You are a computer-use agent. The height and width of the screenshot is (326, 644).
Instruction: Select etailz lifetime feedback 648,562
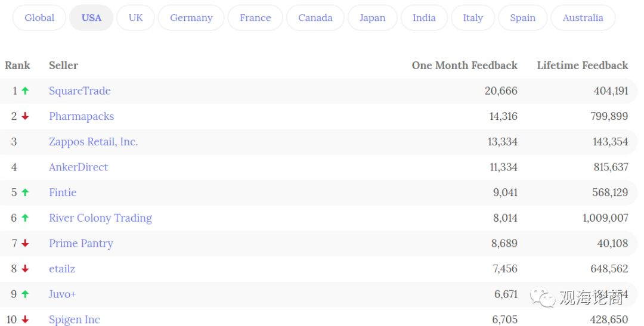609,269
